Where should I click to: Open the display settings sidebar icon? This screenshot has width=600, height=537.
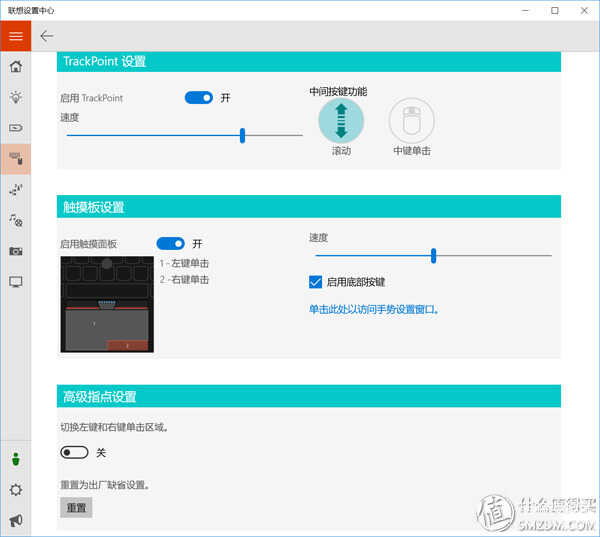pos(16,282)
